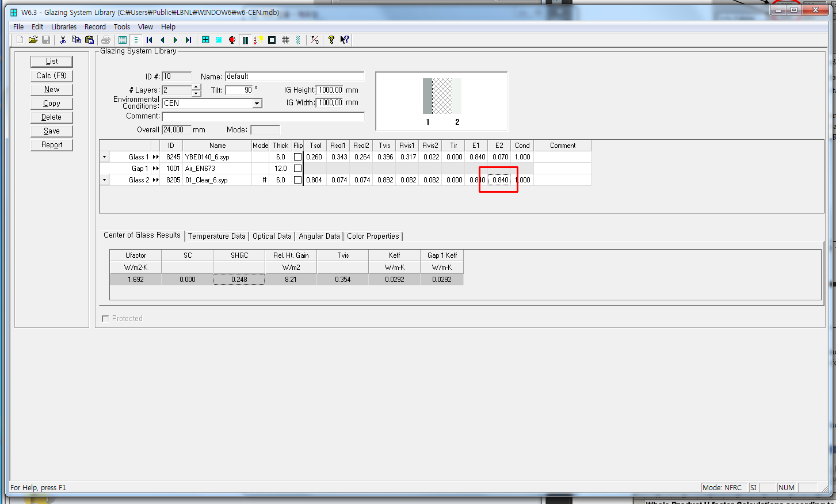Switch to the Optical Data tab
The width and height of the screenshot is (836, 504).
pos(272,236)
